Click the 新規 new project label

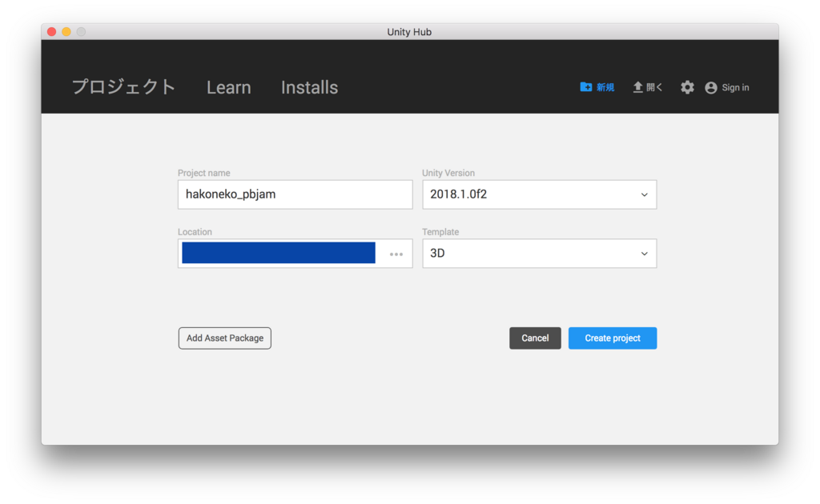click(x=605, y=87)
